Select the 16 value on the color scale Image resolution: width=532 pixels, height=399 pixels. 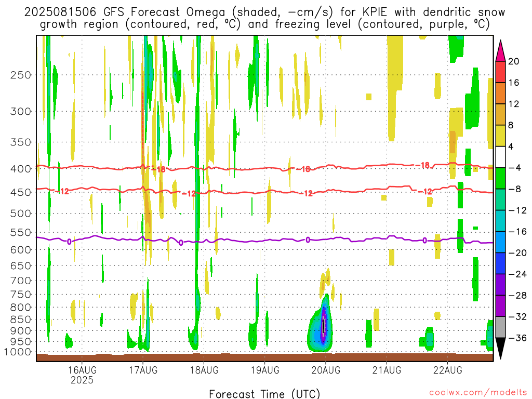coord(514,83)
